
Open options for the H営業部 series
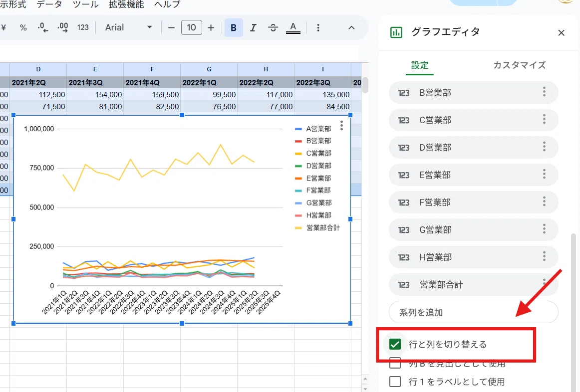point(544,256)
